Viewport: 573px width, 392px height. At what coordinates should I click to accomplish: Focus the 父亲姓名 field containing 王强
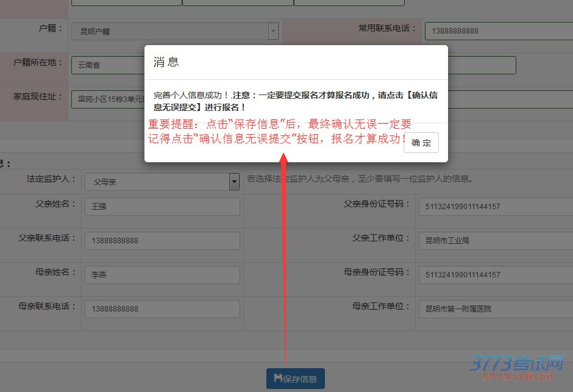(162, 207)
